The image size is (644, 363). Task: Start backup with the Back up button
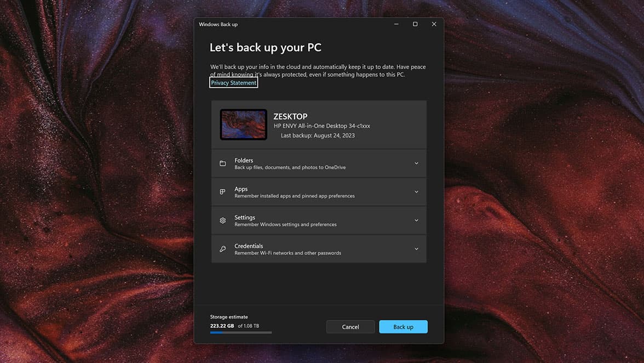[403, 326]
